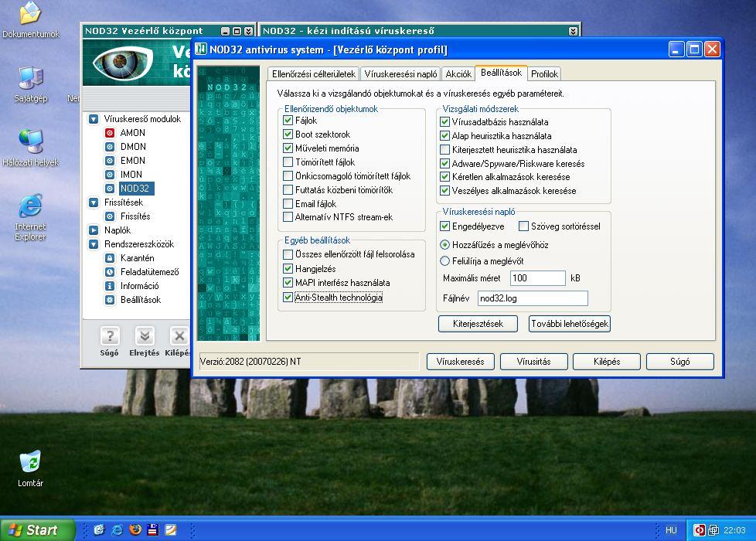Launch Firefox from the quick launch bar

coord(135,530)
